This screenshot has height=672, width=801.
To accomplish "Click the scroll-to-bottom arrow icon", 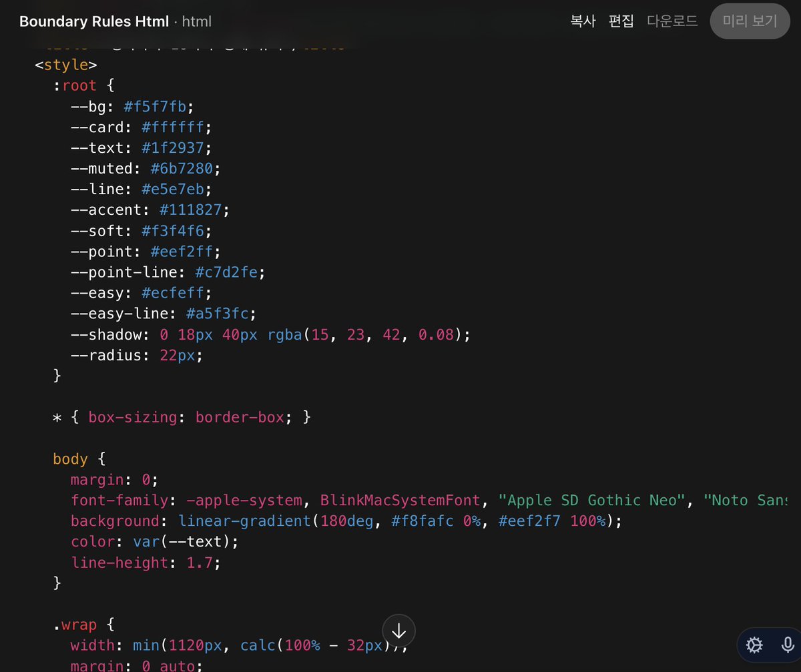I will [x=399, y=631].
